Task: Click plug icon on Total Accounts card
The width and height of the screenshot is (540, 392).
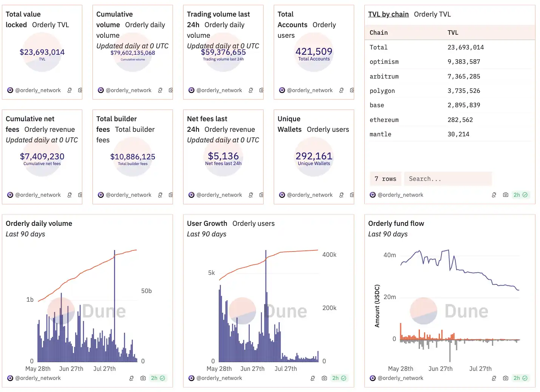Action: point(341,90)
